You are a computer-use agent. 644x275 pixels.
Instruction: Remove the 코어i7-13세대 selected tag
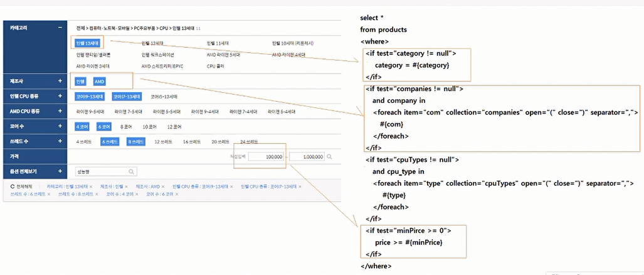[x=300, y=186]
